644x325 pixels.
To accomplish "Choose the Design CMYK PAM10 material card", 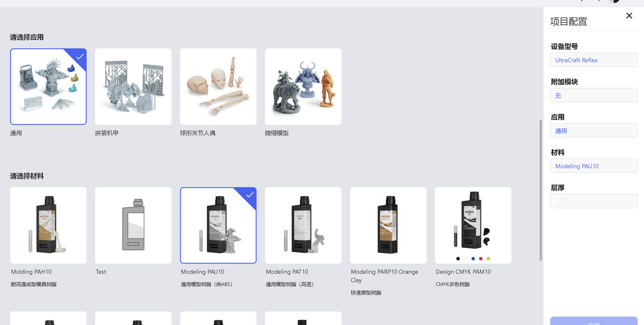I will coord(473,225).
